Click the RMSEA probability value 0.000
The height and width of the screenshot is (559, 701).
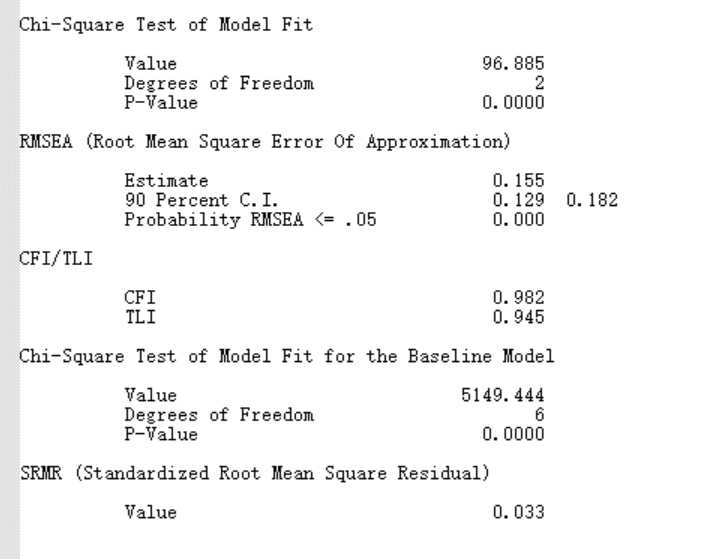[519, 220]
